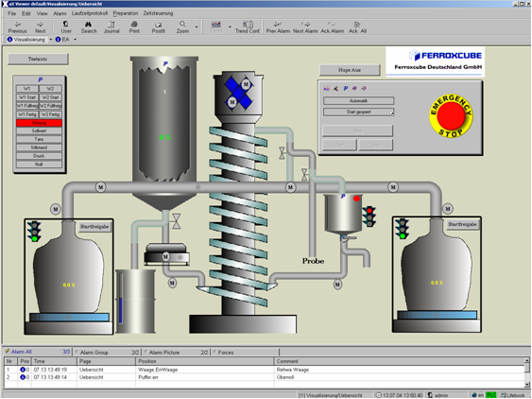The height and width of the screenshot is (399, 532).
Task: Click the P icon on top of the silo
Action: (x=165, y=63)
